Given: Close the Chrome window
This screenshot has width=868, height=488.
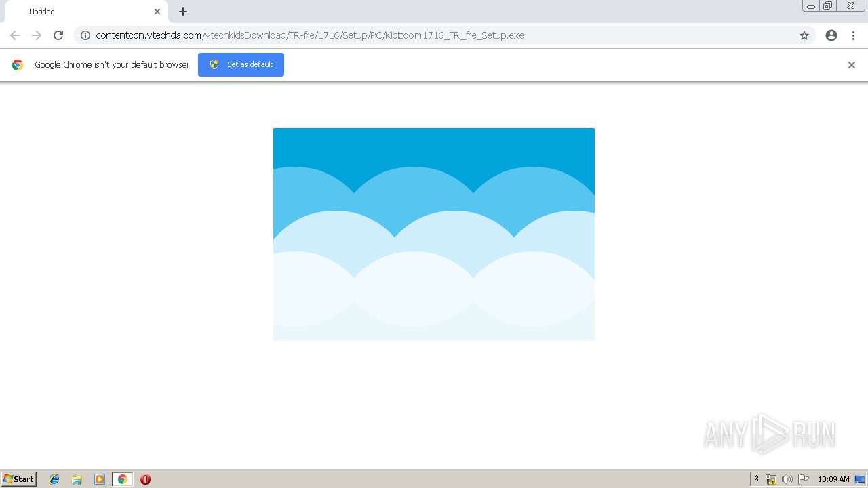Looking at the screenshot, I should (850, 5).
